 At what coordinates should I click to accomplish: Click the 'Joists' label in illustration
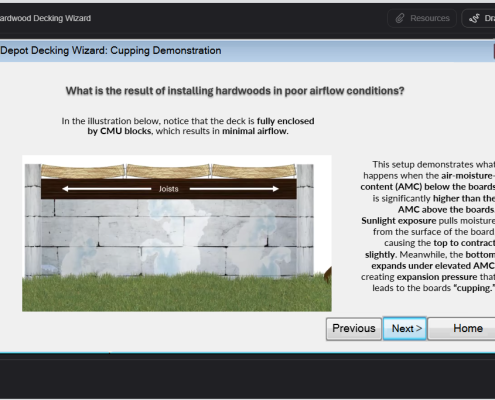(x=169, y=189)
